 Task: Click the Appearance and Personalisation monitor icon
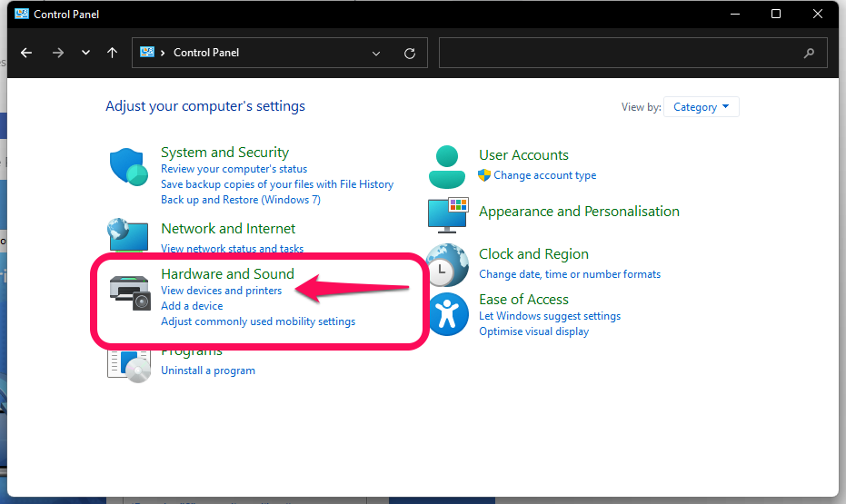tap(448, 215)
